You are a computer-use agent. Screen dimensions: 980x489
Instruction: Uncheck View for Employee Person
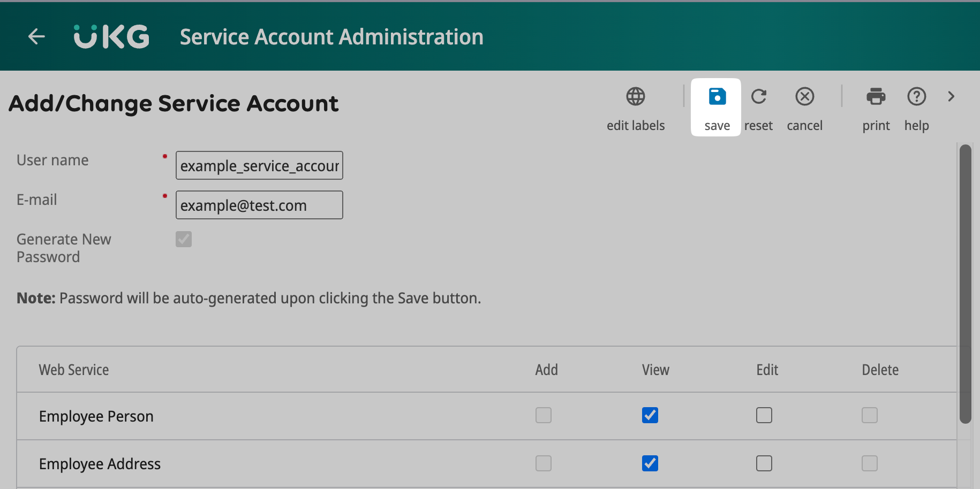650,415
